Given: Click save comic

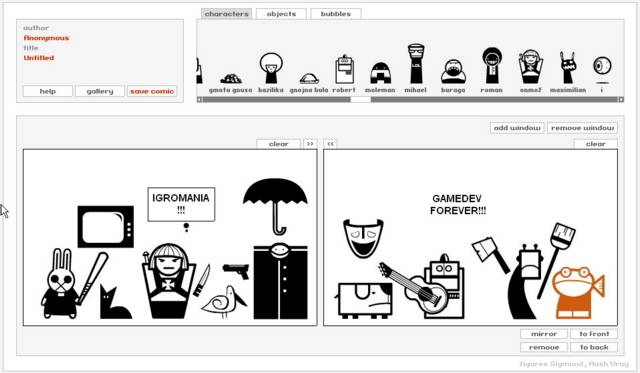Looking at the screenshot, I should point(152,91).
